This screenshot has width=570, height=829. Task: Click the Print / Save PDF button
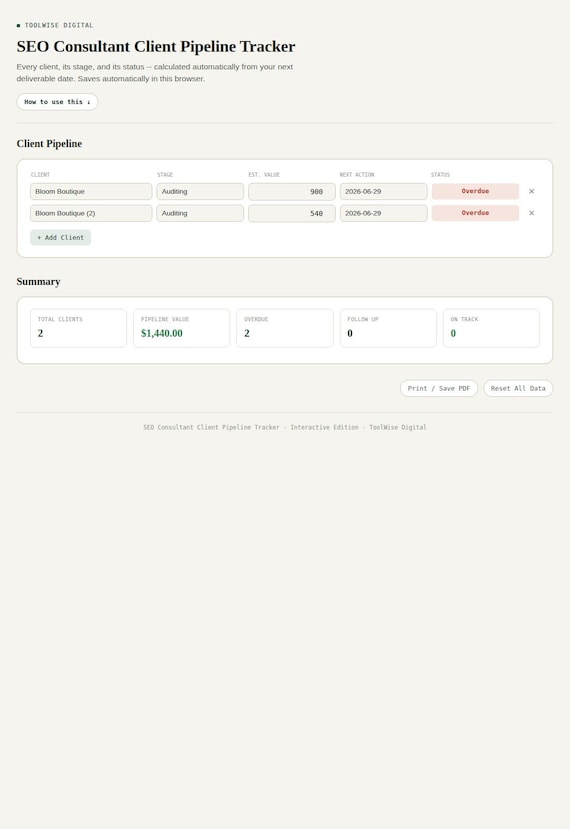pos(439,388)
